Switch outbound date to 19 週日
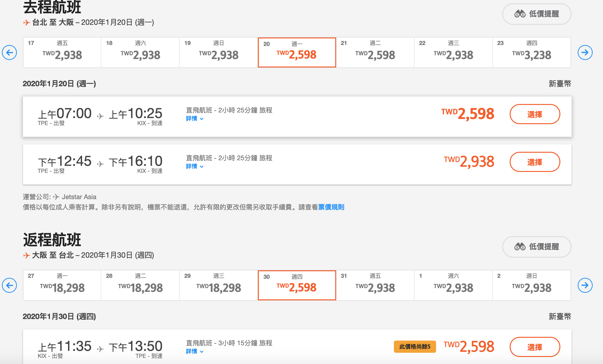Viewport: 603px width, 364px height. coord(219,52)
